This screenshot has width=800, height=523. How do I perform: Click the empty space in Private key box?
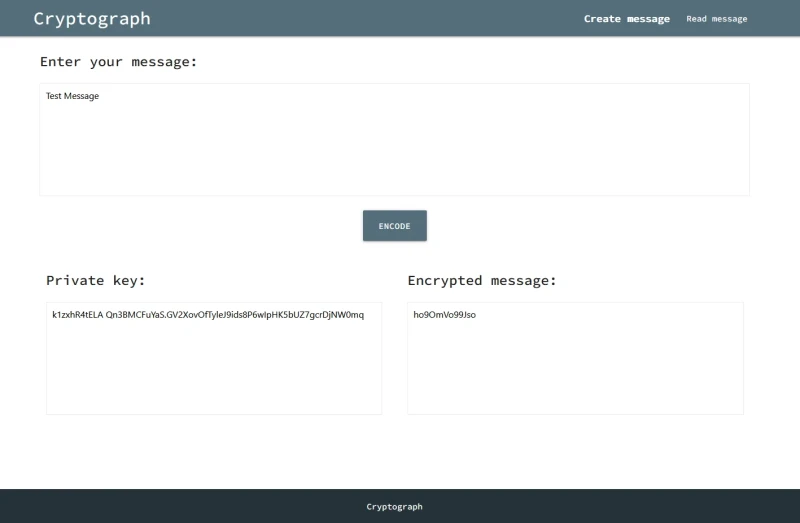(214, 370)
